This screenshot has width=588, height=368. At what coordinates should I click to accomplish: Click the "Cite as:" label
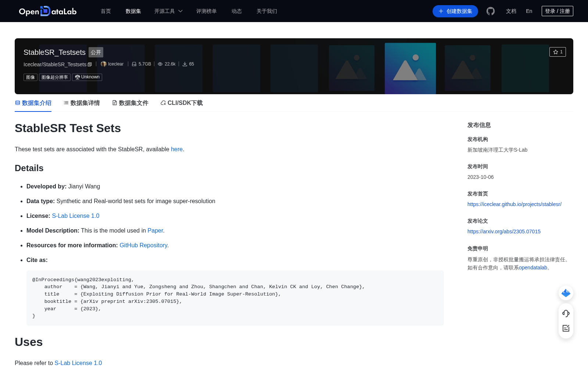[37, 260]
